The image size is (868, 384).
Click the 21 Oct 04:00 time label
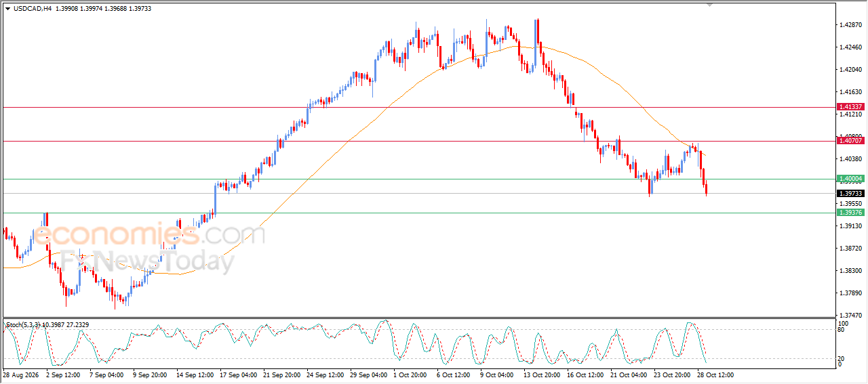click(x=629, y=375)
